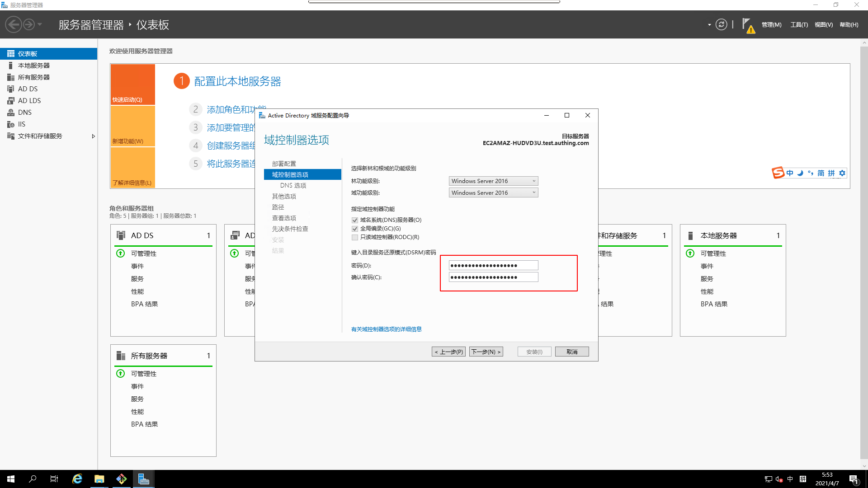
Task: Click Sogou input method settings gear
Action: coord(842,173)
